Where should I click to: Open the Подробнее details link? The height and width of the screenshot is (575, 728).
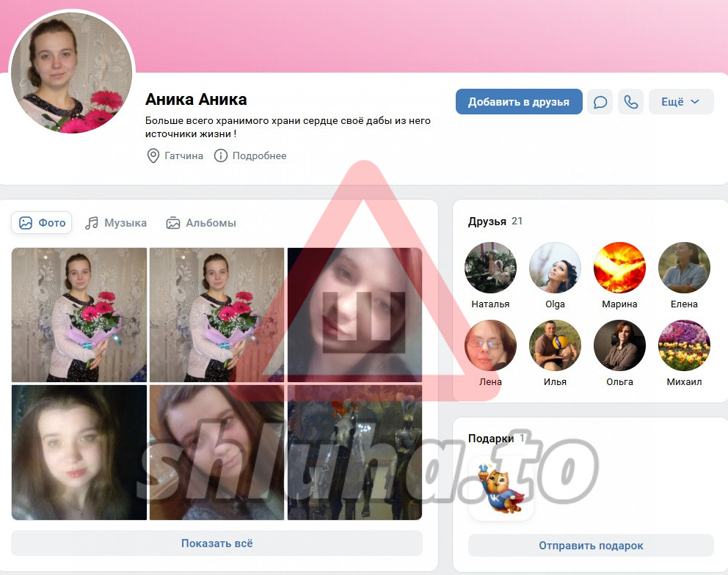coord(259,155)
